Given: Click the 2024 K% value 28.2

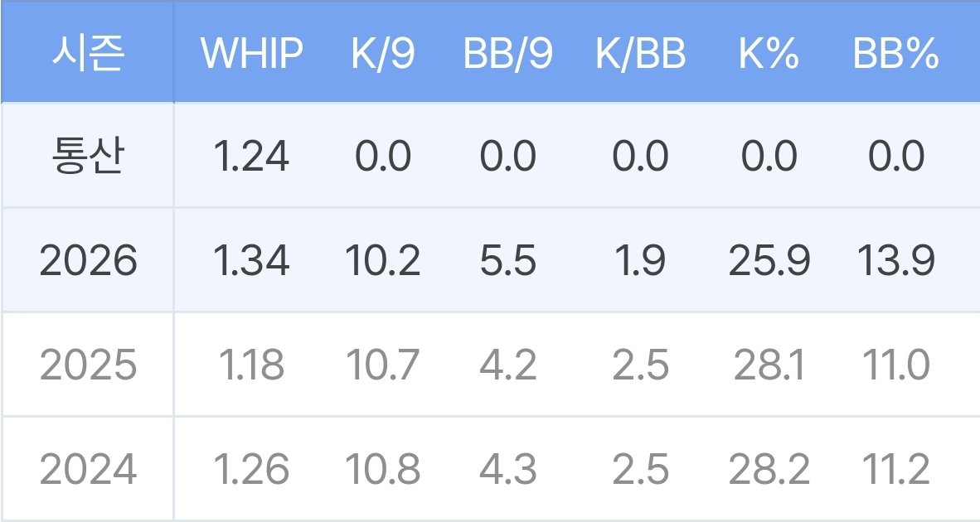Looking at the screenshot, I should (x=769, y=469).
